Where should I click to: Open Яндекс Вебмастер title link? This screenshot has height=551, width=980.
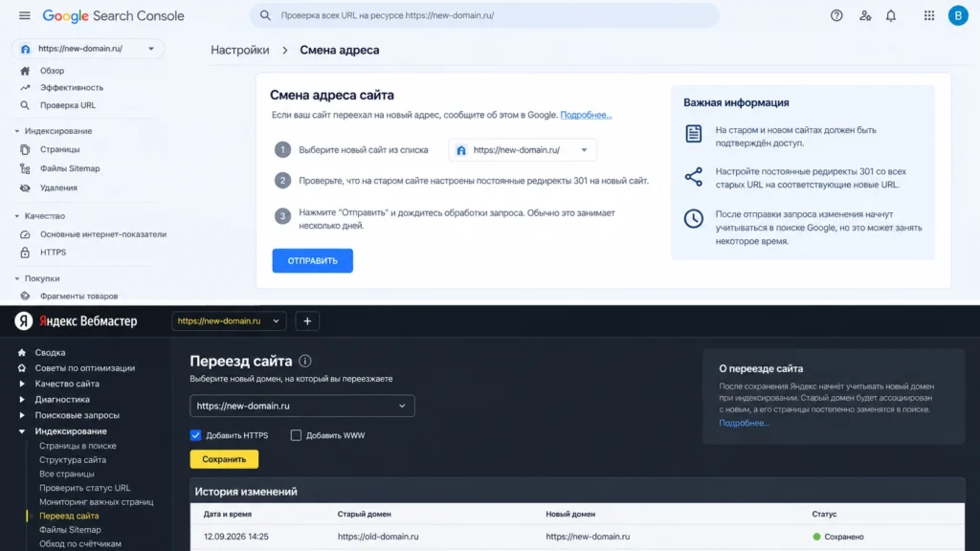pos(88,321)
